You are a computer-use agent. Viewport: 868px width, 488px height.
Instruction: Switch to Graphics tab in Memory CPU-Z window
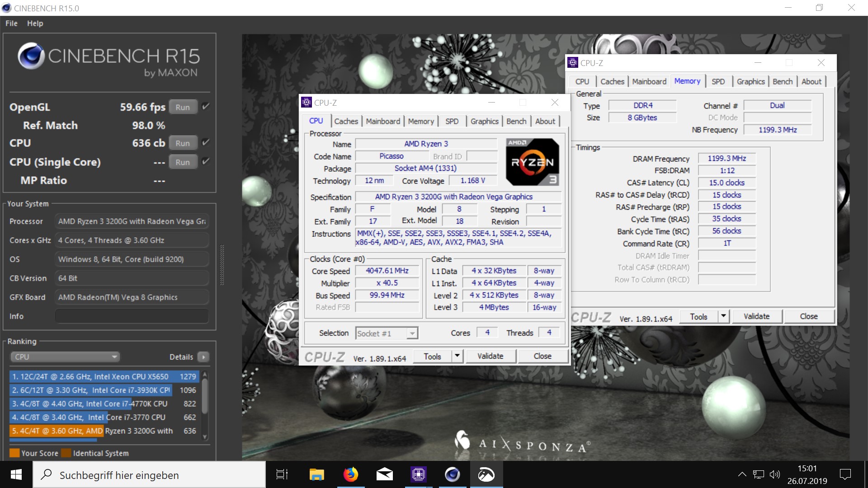tap(750, 82)
